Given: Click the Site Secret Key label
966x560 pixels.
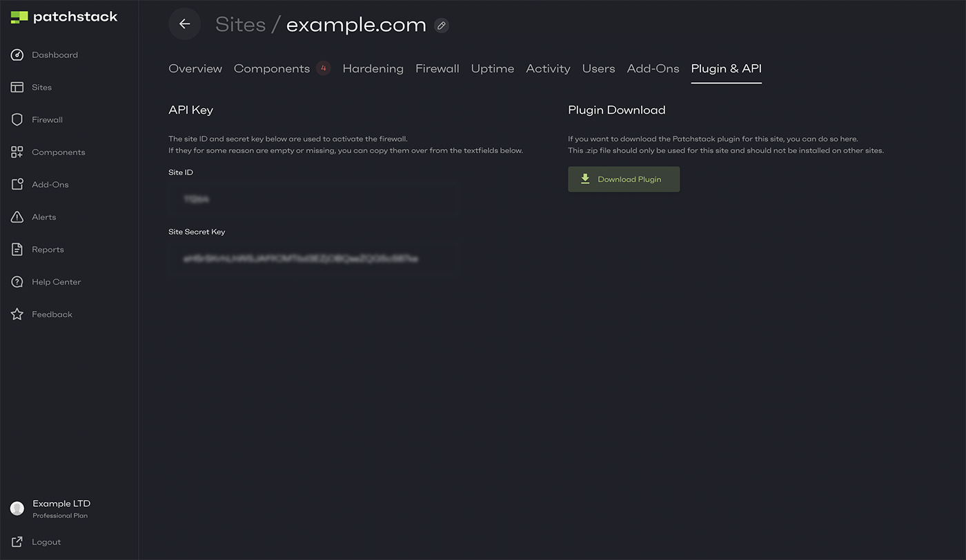Looking at the screenshot, I should (197, 232).
